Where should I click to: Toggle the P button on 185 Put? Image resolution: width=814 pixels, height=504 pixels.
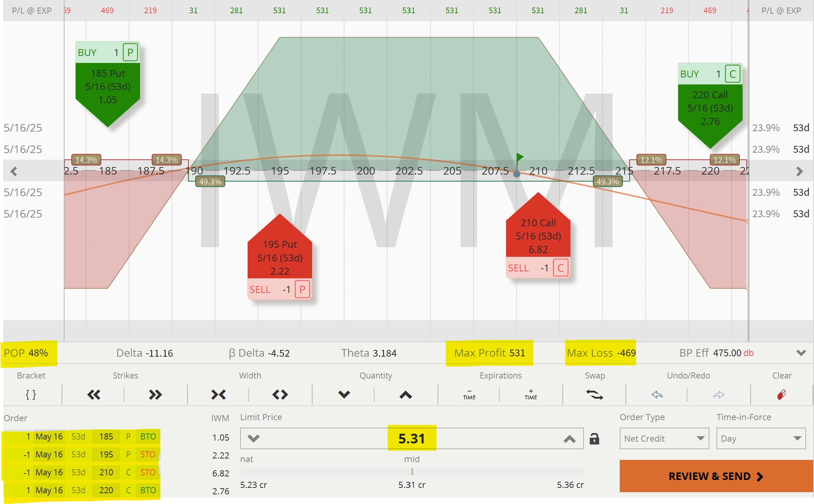130,53
